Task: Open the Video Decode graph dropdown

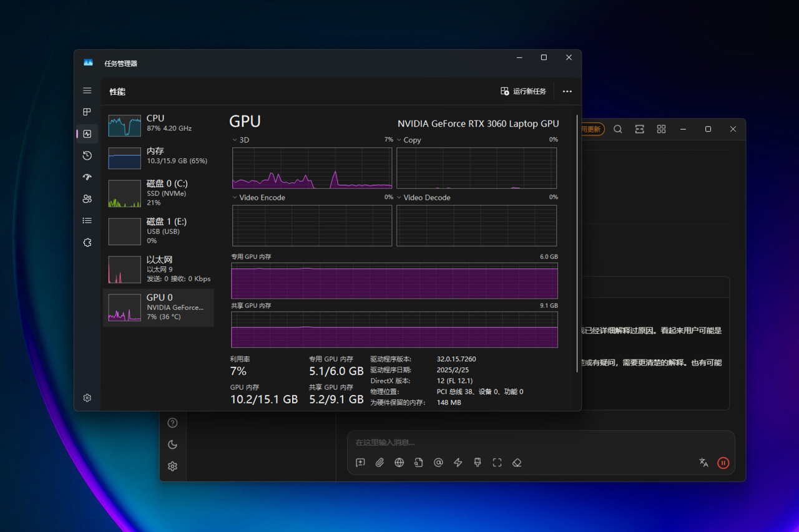Action: click(x=399, y=198)
